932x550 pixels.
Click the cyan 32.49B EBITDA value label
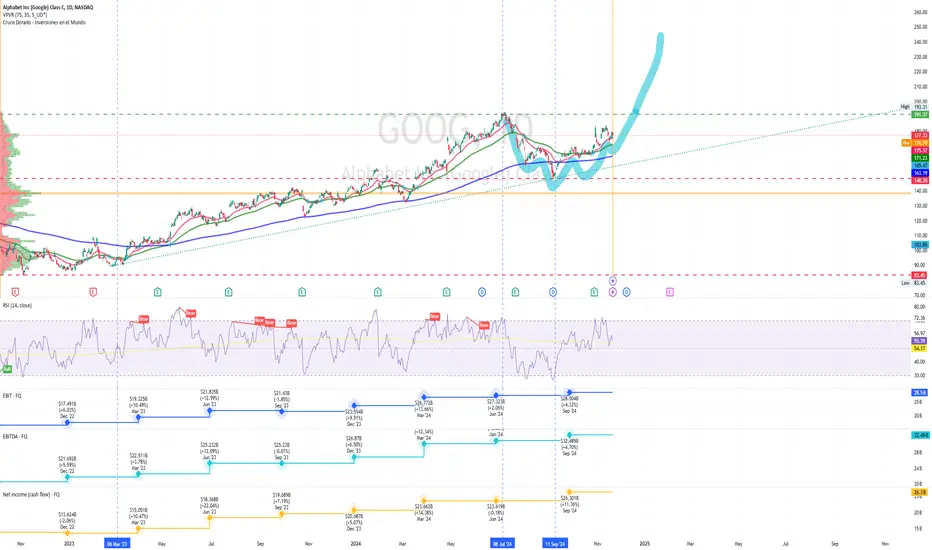920,435
